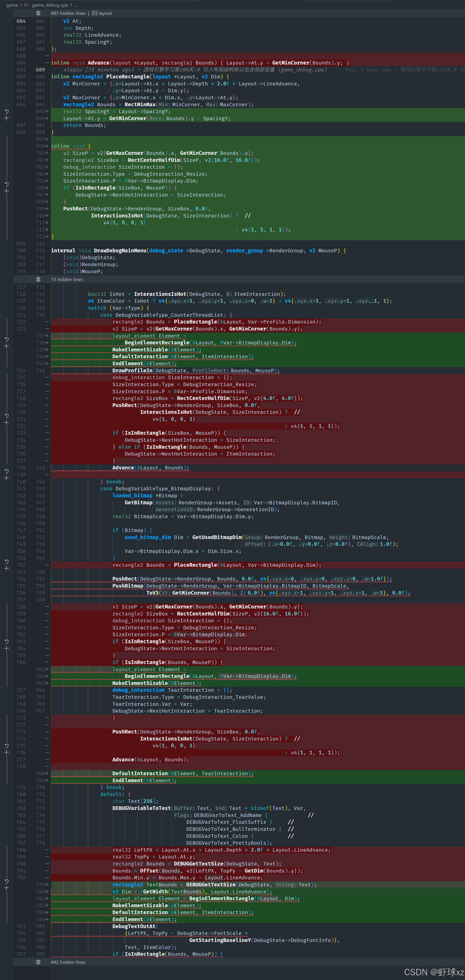Click the 13 hidden lines label
The height and width of the screenshot is (980, 465).
pos(67,279)
